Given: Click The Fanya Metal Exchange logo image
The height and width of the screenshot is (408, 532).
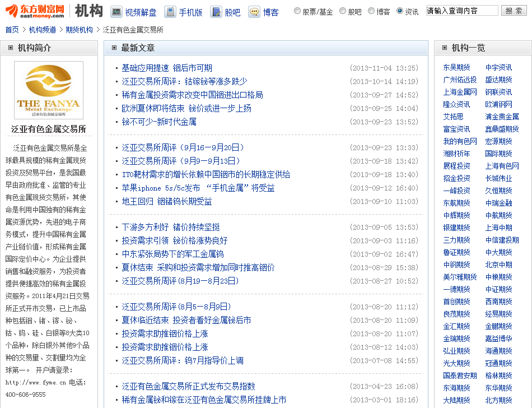Looking at the screenshot, I should pyautogui.click(x=49, y=90).
